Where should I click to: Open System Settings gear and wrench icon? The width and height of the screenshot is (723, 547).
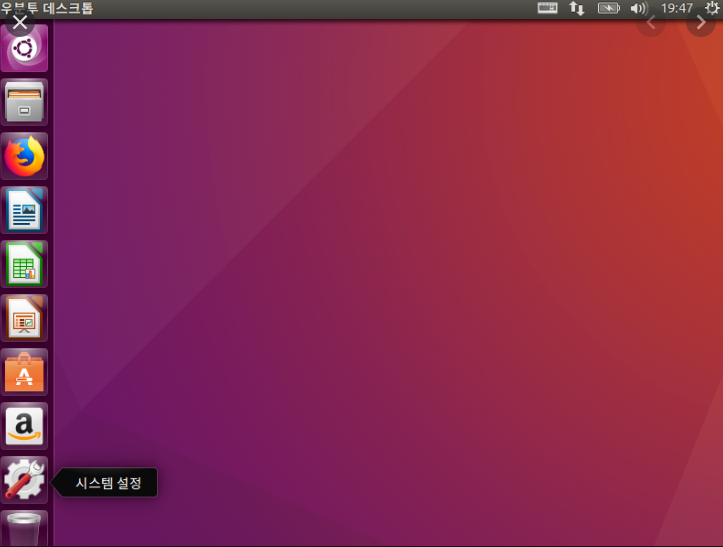click(24, 480)
